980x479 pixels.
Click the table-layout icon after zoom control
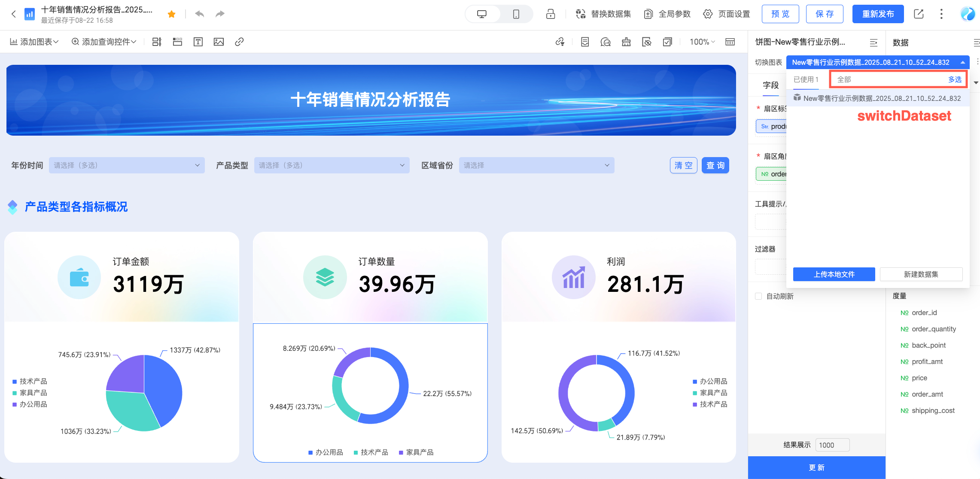tap(730, 42)
